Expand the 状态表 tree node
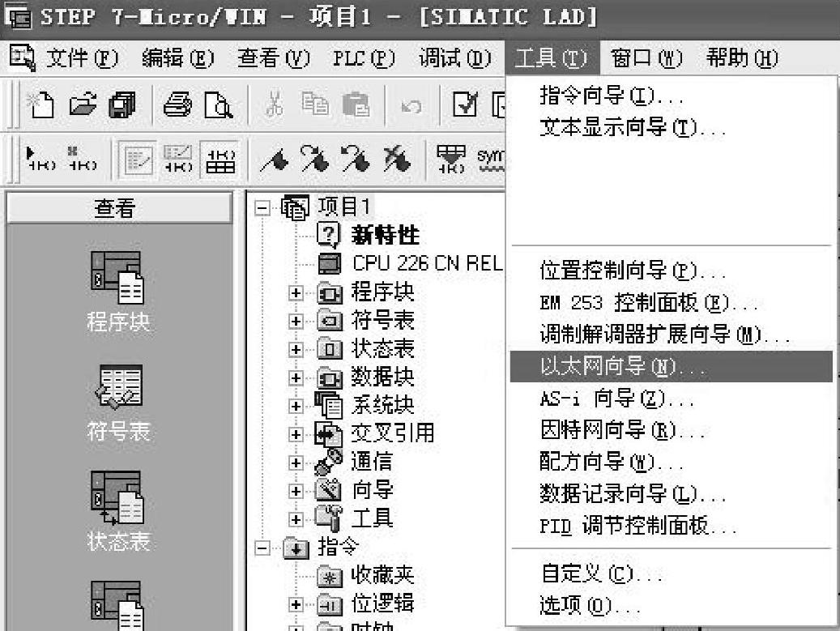Image resolution: width=840 pixels, height=631 pixels. [x=296, y=349]
